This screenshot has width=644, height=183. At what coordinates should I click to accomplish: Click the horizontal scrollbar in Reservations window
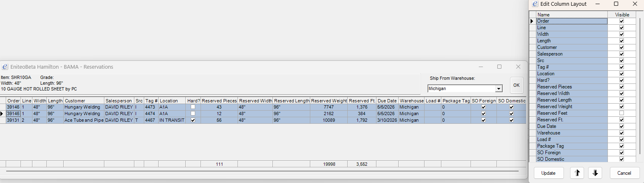(263, 171)
